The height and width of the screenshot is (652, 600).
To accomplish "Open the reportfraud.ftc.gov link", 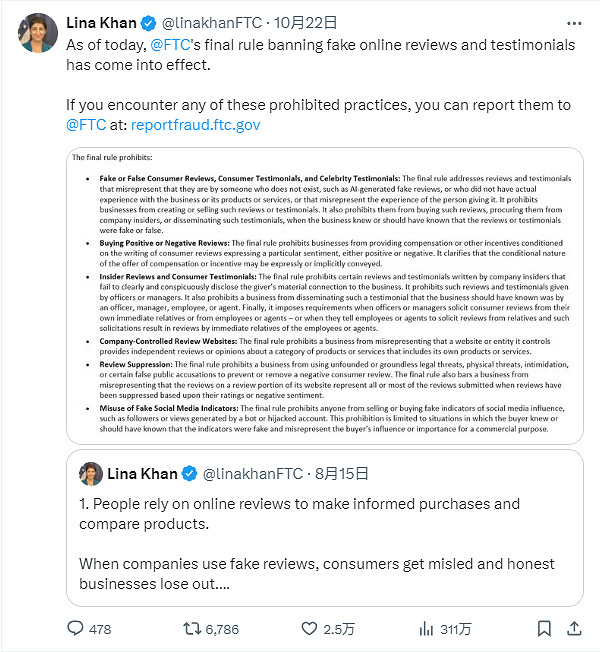I will 196,125.
